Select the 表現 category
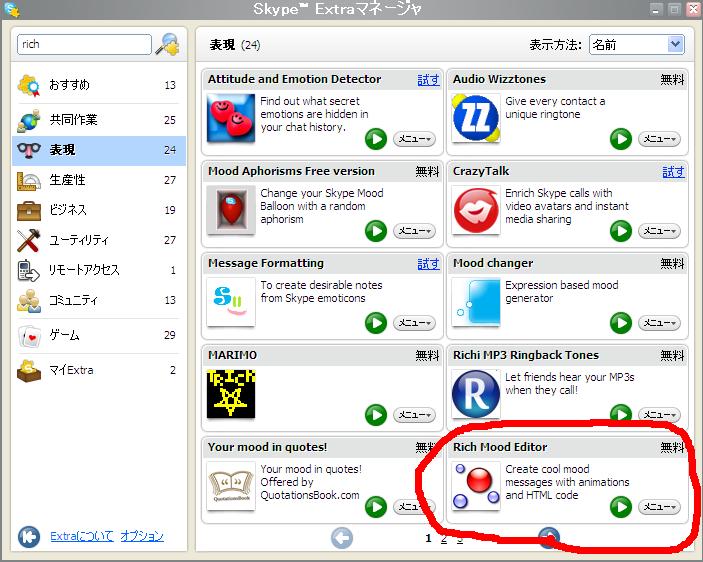 [x=99, y=150]
